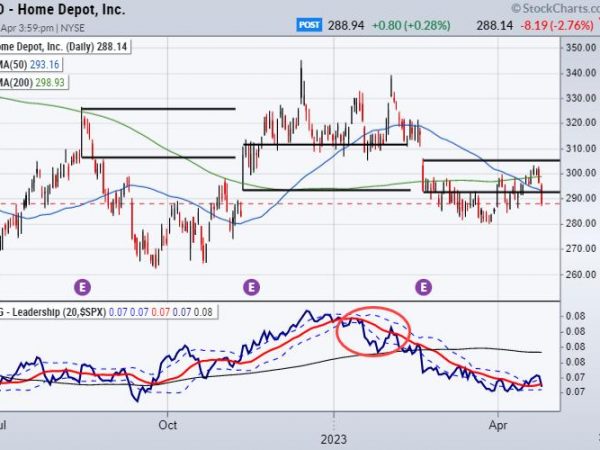Click the Home Depot (Daily) 288.14 legend

point(64,47)
